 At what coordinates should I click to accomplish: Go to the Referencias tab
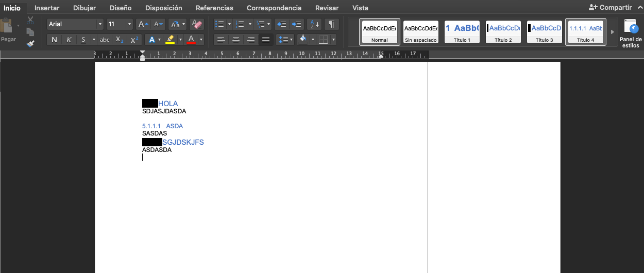pyautogui.click(x=214, y=8)
